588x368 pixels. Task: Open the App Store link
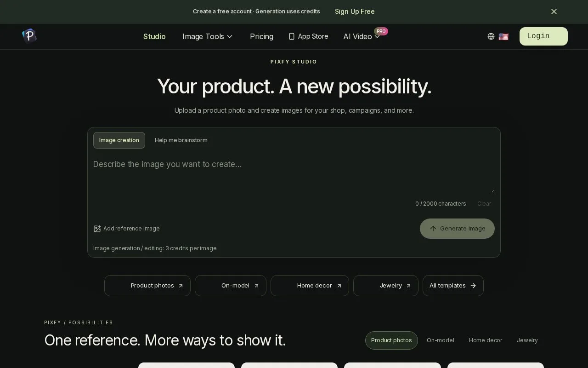click(308, 36)
